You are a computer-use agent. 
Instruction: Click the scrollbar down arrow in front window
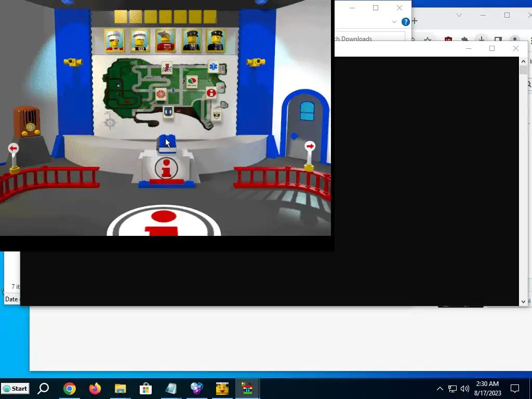coord(523,301)
